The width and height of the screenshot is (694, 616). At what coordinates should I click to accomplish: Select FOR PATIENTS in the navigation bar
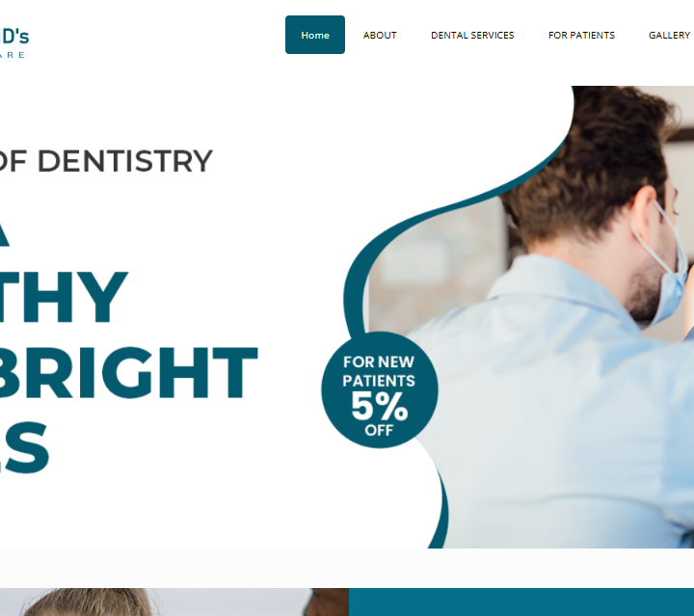[581, 36]
